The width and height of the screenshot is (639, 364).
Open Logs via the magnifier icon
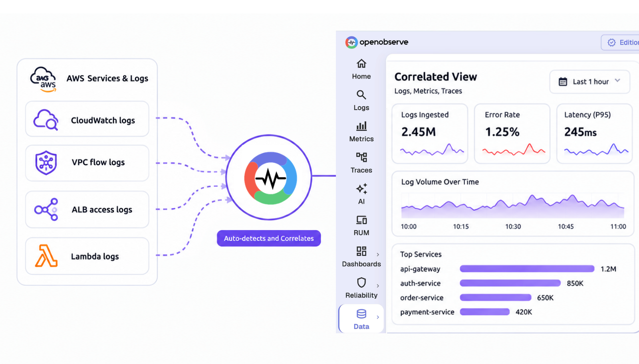(361, 95)
